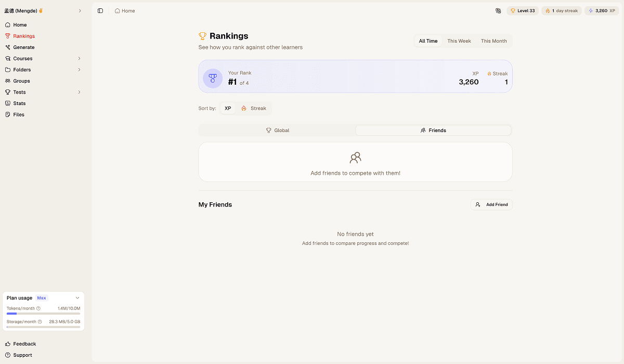Expand the Courses sidebar item
The width and height of the screenshot is (624, 364).
[79, 58]
